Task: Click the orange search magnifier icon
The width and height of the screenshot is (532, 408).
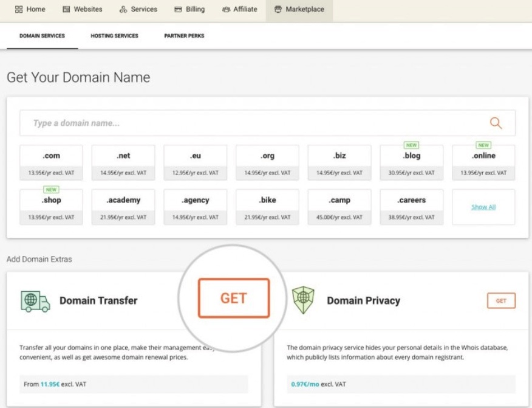Action: coord(496,122)
